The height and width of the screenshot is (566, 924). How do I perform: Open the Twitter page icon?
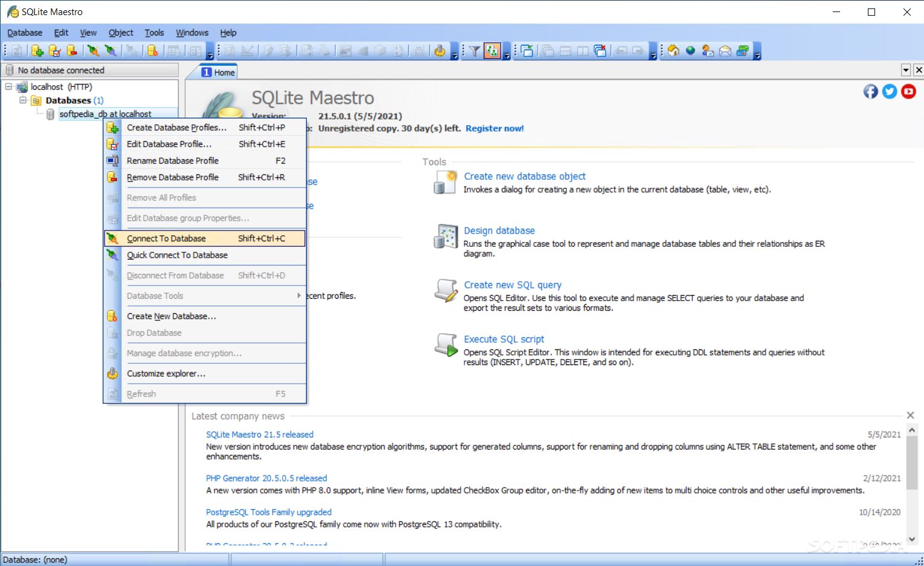[890, 91]
